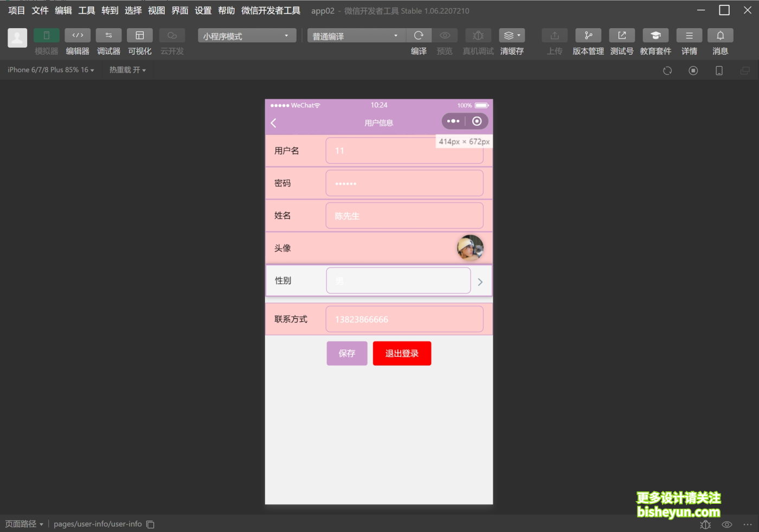Image resolution: width=759 pixels, height=532 pixels.
Task: Expand the iPhone 6/7/8 Plus device selector
Action: (x=50, y=69)
